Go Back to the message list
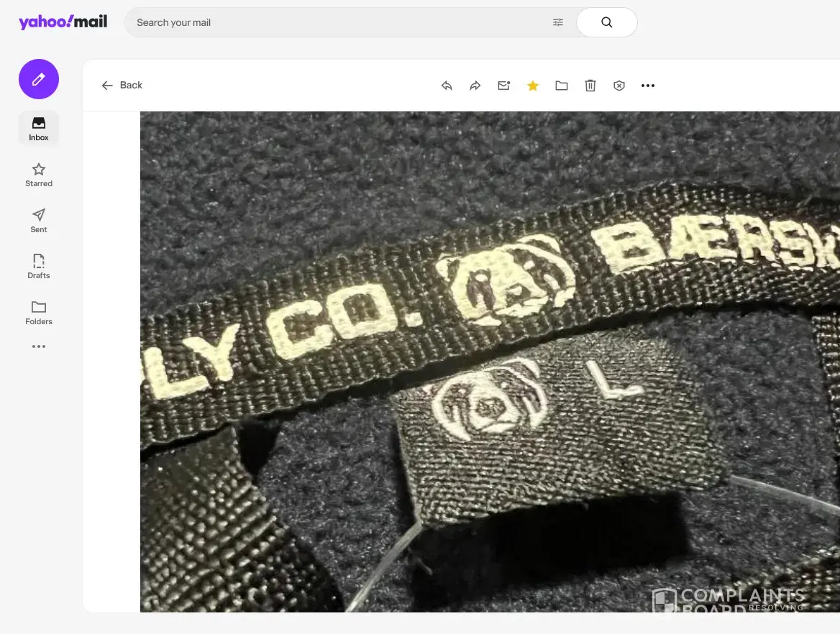The height and width of the screenshot is (634, 840). pos(122,85)
